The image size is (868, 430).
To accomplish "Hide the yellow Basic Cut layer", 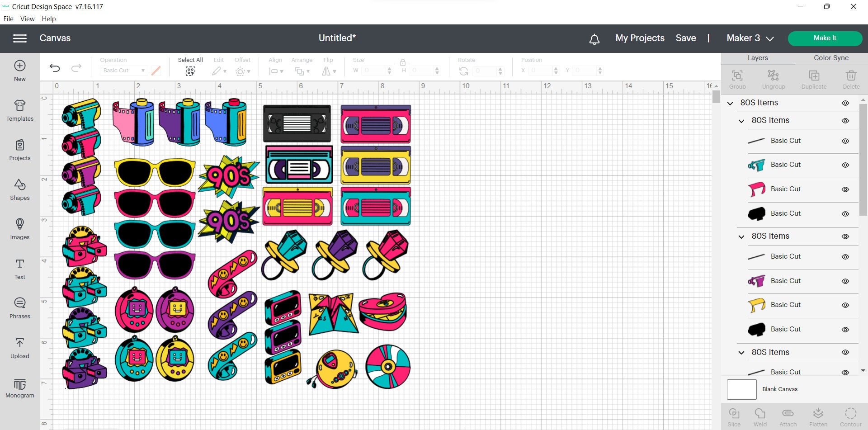I will click(x=845, y=305).
